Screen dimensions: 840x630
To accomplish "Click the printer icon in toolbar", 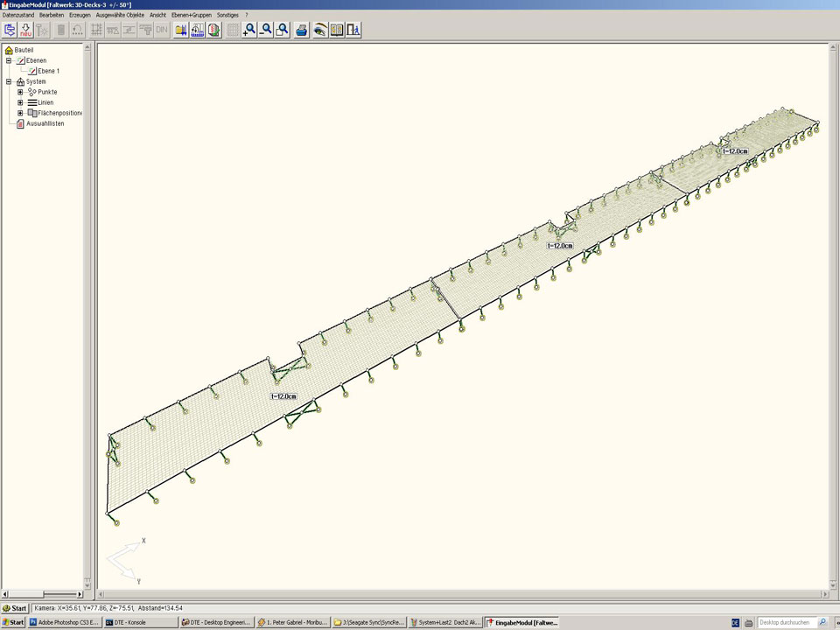I will [302, 30].
